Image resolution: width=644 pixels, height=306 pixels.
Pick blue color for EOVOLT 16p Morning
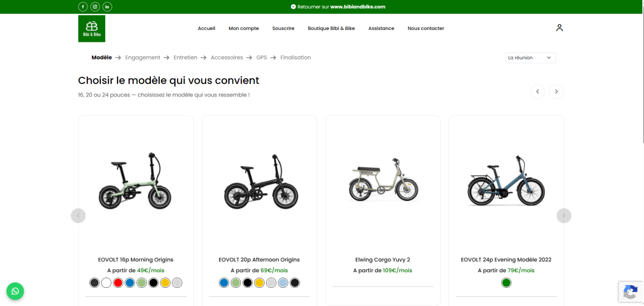point(130,282)
